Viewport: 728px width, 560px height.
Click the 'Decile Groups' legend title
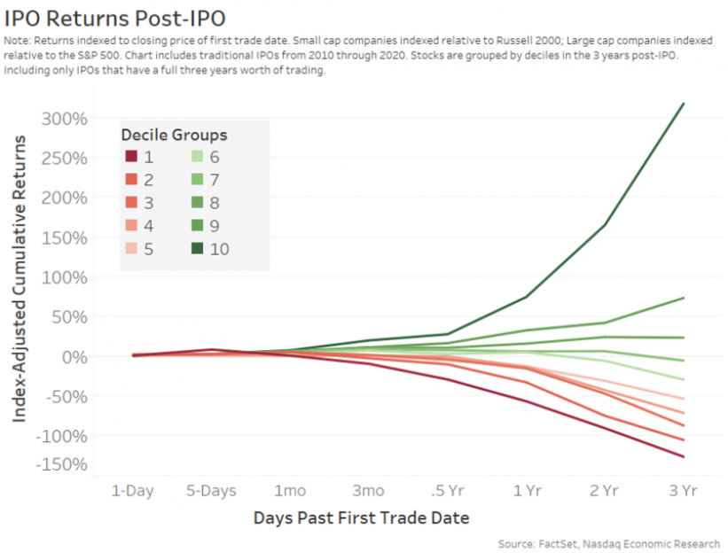pyautogui.click(x=174, y=135)
